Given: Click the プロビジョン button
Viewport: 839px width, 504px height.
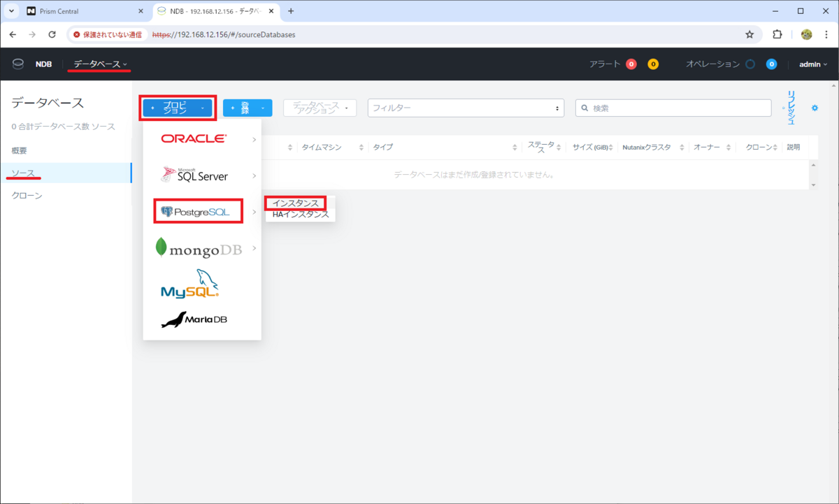Looking at the screenshot, I should (x=177, y=108).
